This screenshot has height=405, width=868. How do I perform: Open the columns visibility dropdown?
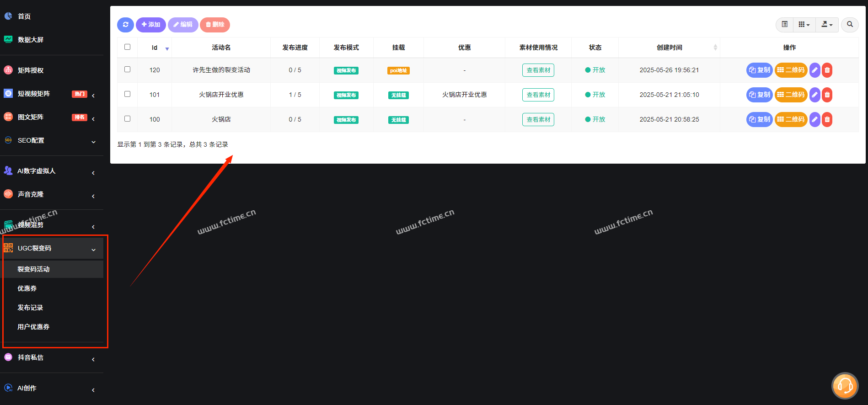point(804,25)
